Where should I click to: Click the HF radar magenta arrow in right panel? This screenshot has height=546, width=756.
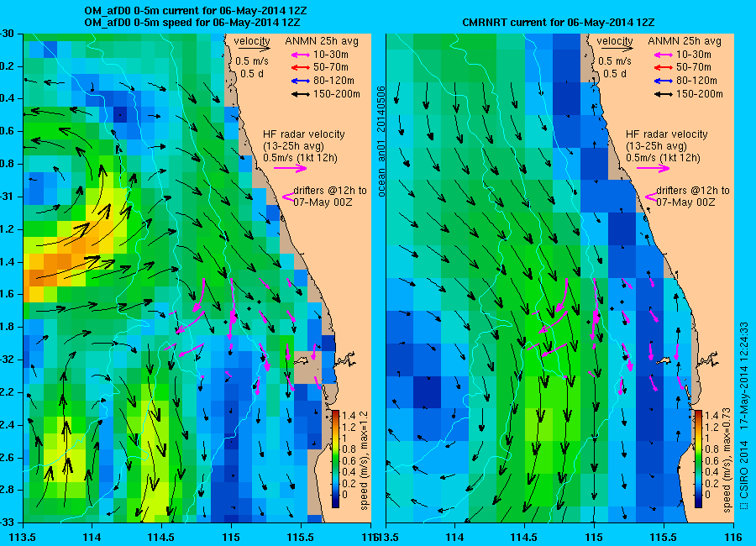click(653, 168)
